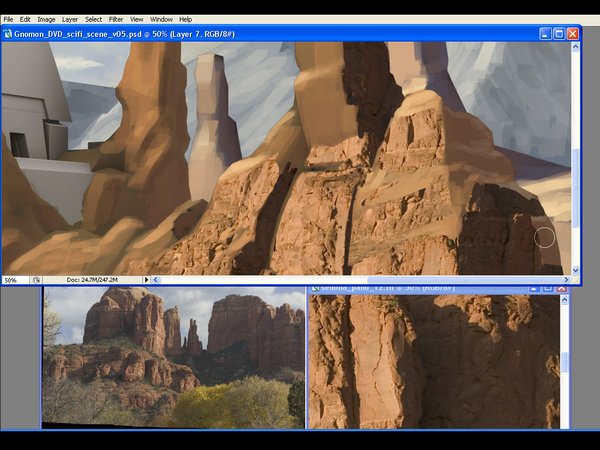Click the horizontal scrollbar right arrow

point(564,280)
